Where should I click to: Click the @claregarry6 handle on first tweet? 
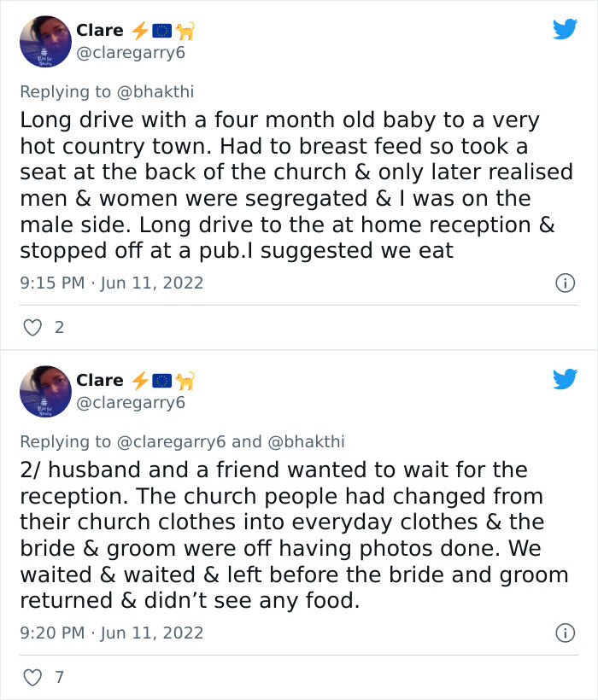(130, 53)
